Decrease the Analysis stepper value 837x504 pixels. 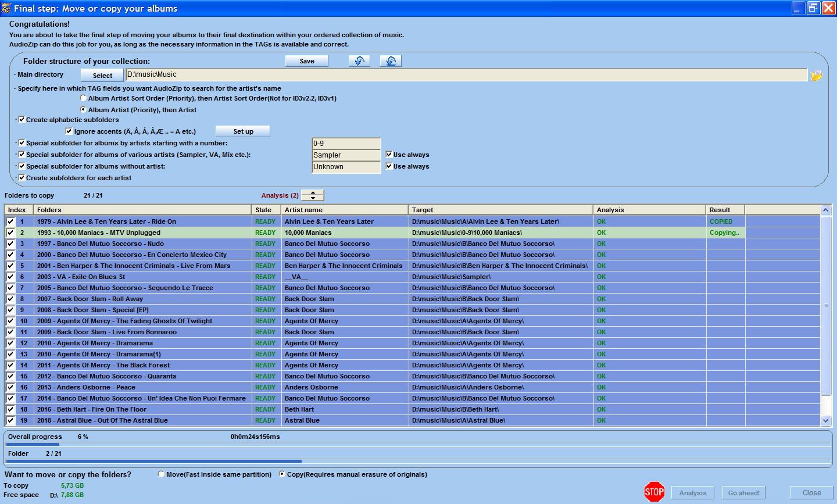[x=313, y=198]
